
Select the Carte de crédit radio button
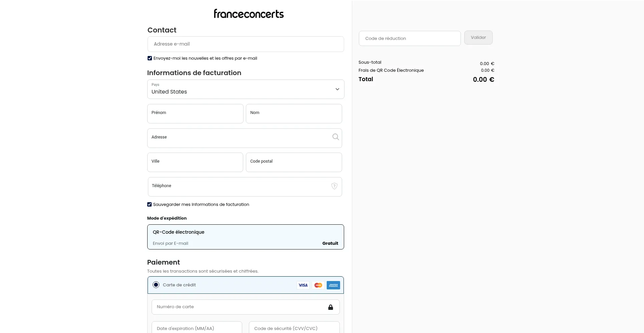[156, 285]
